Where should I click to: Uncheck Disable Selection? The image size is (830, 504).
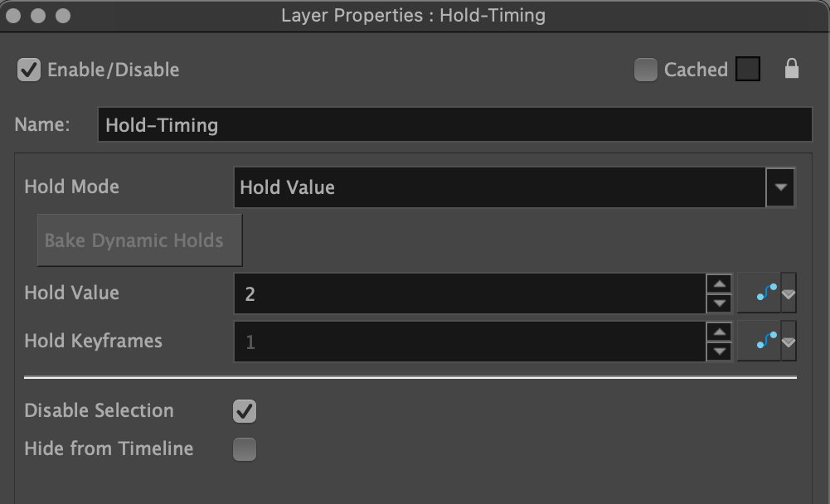click(244, 410)
